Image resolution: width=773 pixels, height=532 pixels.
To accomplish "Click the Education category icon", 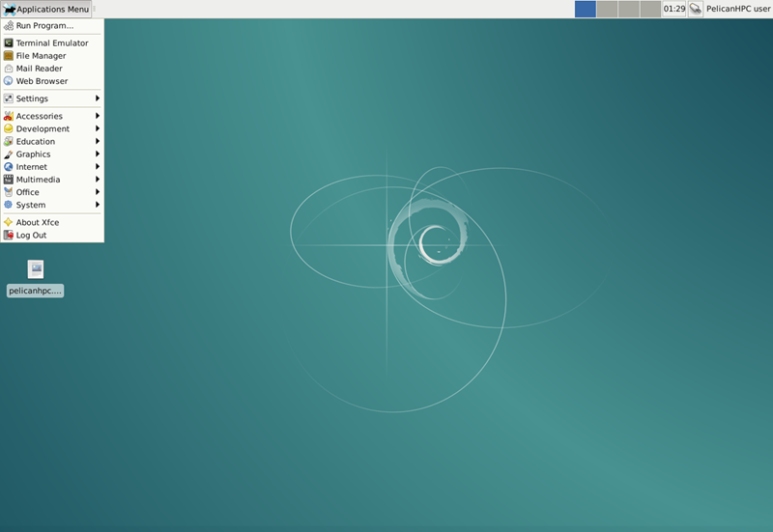I will 9,141.
